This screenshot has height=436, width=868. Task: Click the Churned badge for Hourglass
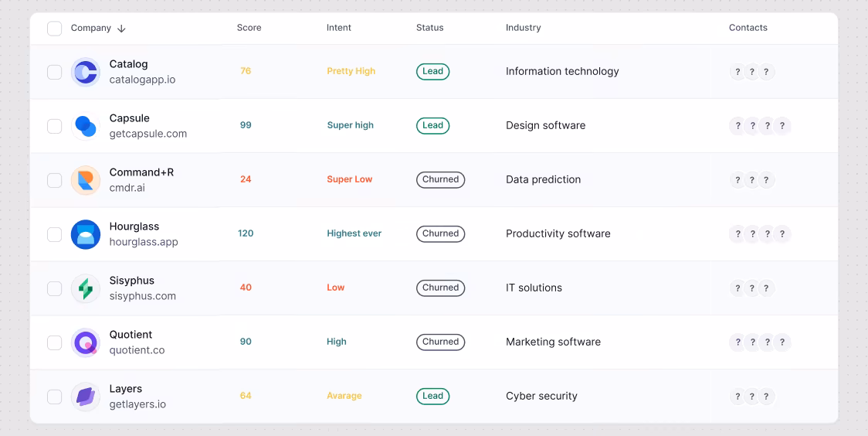tap(441, 233)
